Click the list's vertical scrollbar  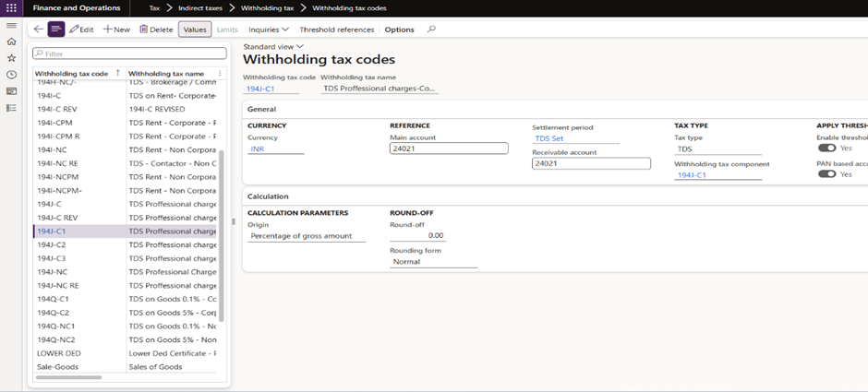coord(221,231)
